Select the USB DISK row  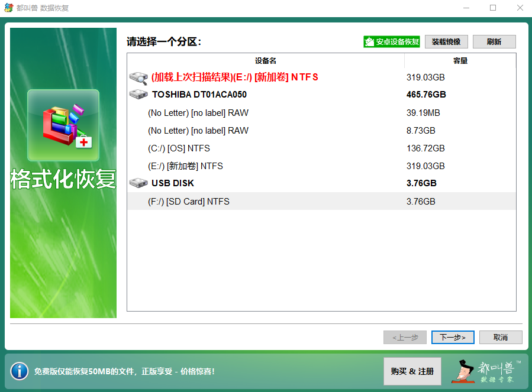[x=321, y=183]
